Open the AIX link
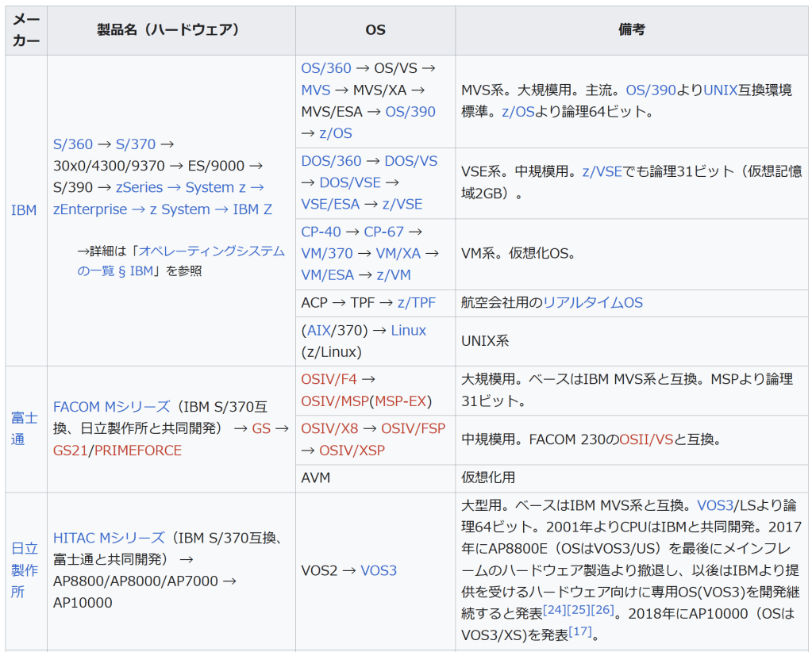 (318, 330)
